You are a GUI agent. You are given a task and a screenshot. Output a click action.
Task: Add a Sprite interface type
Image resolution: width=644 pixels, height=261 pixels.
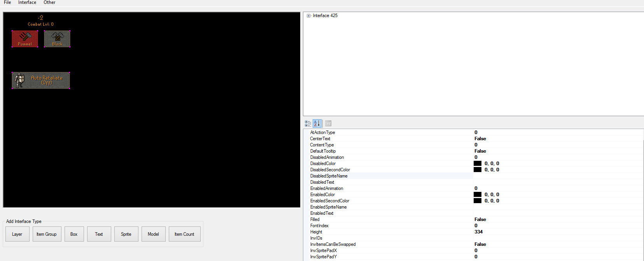point(126,234)
